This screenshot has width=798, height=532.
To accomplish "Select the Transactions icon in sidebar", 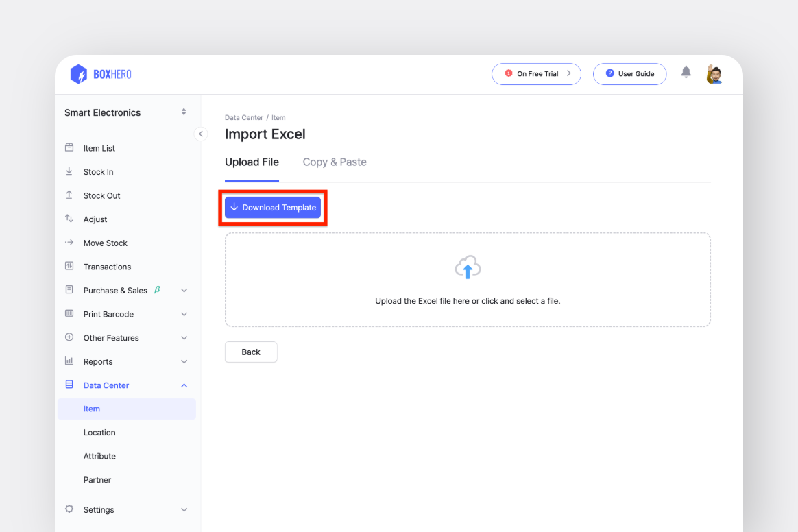I will pyautogui.click(x=69, y=266).
